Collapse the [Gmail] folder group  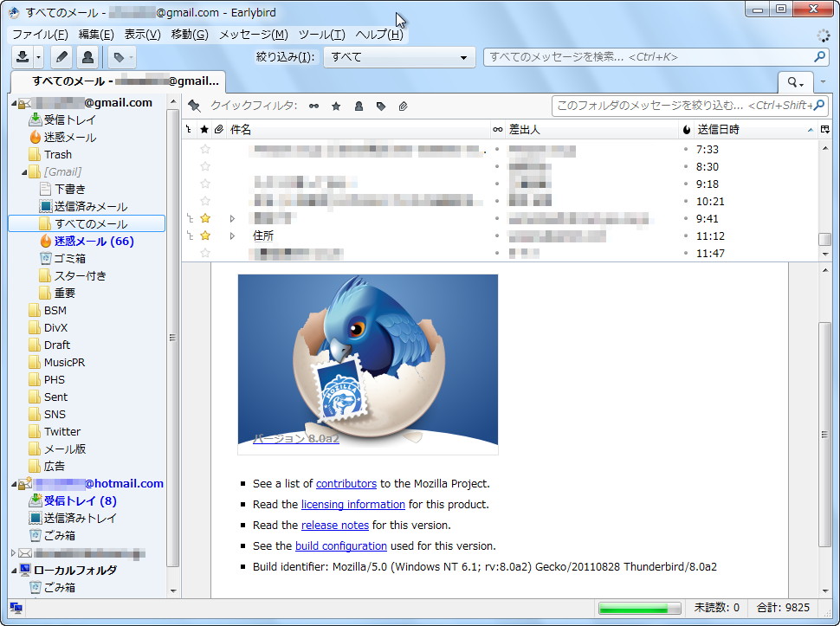pos(24,172)
